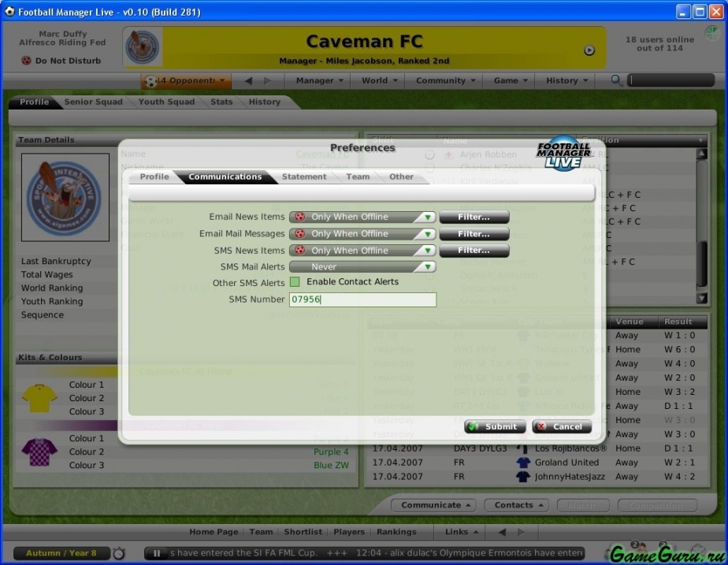Open the Game menu

[511, 81]
